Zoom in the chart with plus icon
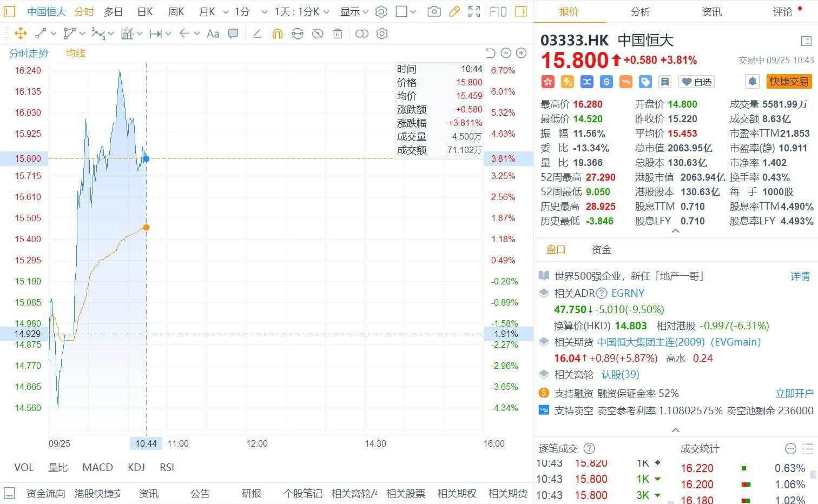 (x=521, y=53)
